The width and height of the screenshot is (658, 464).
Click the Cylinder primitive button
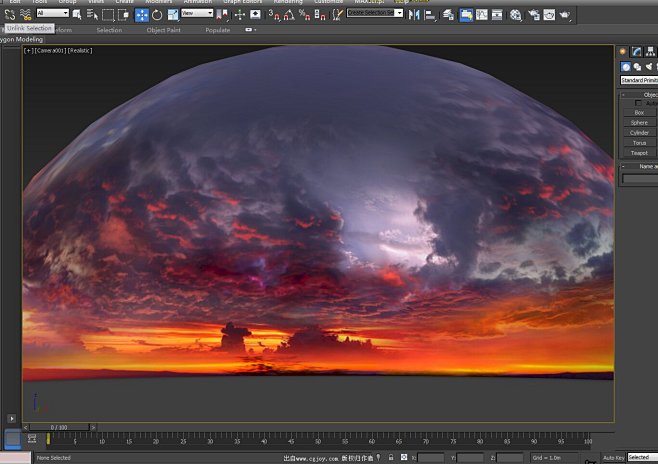pyautogui.click(x=640, y=133)
